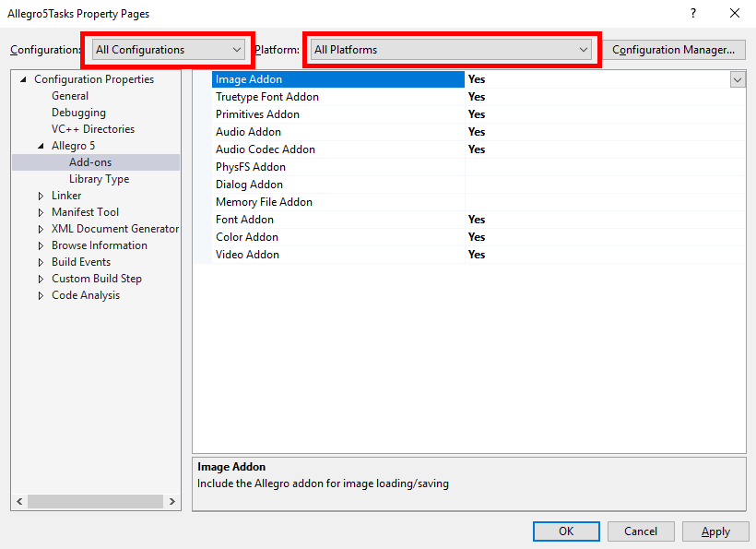The height and width of the screenshot is (549, 756).
Task: Click the OK button
Action: 566,531
